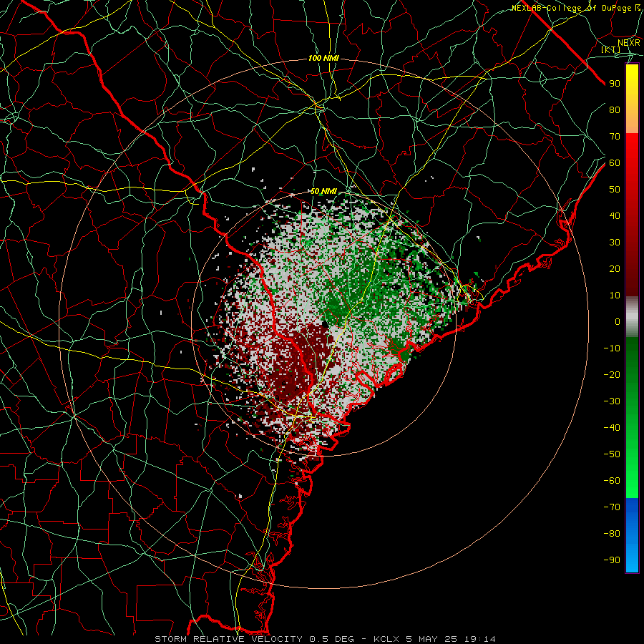Screen dimensions: 644x644
Task: Click the positive 60 scale value
Action: (x=615, y=162)
